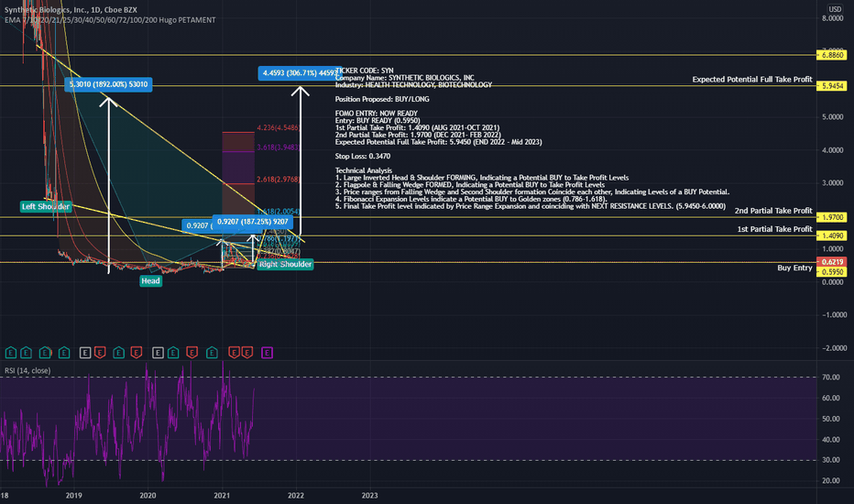Click the 5.3010 (1892.00%) price range label

tap(108, 84)
